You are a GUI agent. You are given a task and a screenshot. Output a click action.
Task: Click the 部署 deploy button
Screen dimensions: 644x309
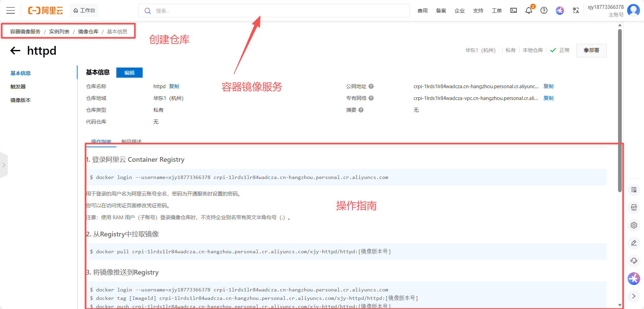[x=591, y=50]
